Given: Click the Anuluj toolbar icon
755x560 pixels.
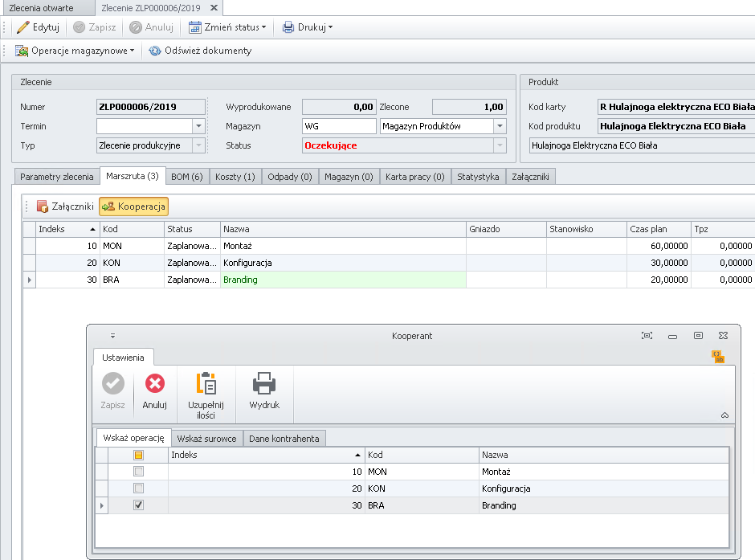Looking at the screenshot, I should (136, 27).
